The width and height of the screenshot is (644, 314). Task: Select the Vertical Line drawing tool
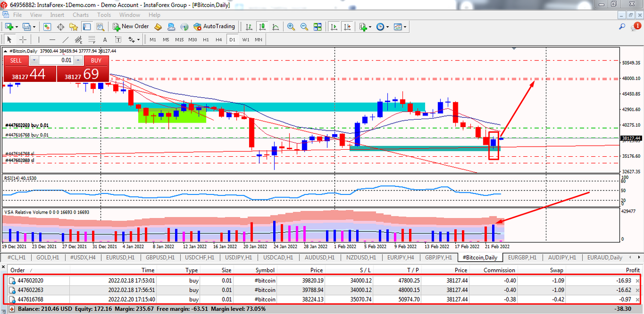click(x=39, y=40)
